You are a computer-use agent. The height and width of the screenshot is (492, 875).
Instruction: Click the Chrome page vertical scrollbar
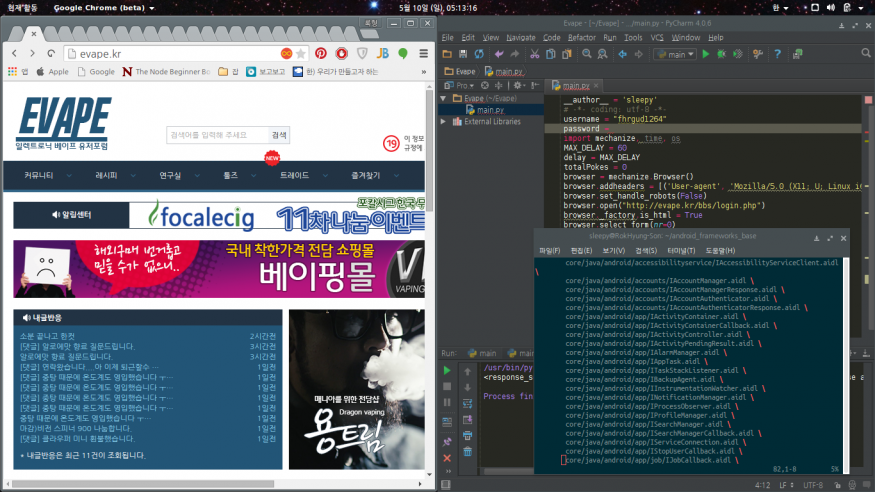[429, 149]
